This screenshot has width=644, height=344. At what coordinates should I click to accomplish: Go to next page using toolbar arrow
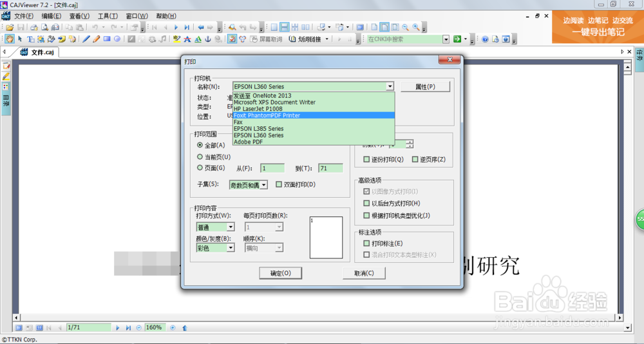click(176, 28)
